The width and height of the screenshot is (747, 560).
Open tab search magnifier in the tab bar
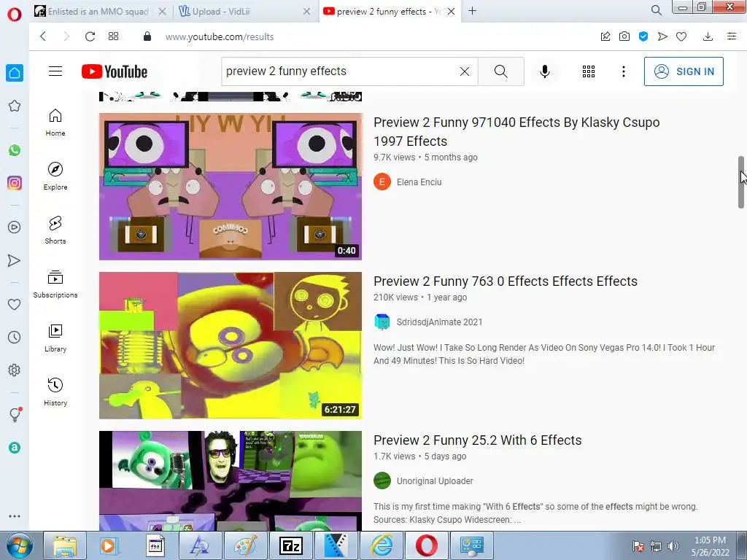(x=656, y=10)
